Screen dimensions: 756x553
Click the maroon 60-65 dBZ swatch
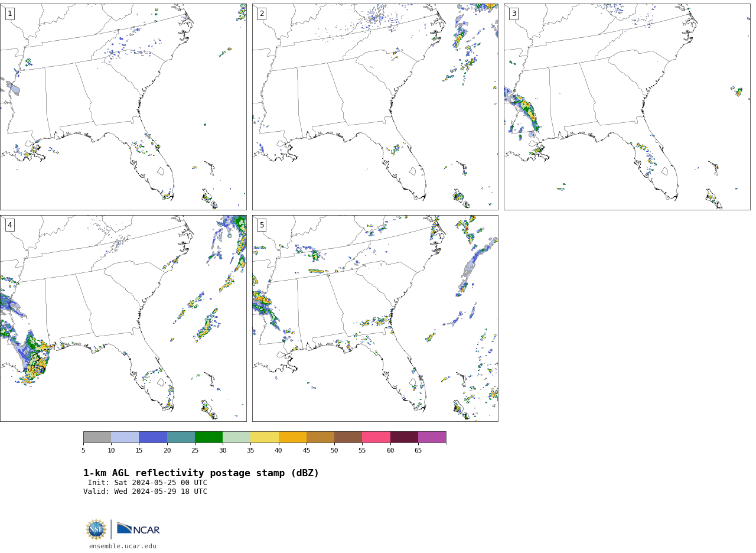click(404, 437)
